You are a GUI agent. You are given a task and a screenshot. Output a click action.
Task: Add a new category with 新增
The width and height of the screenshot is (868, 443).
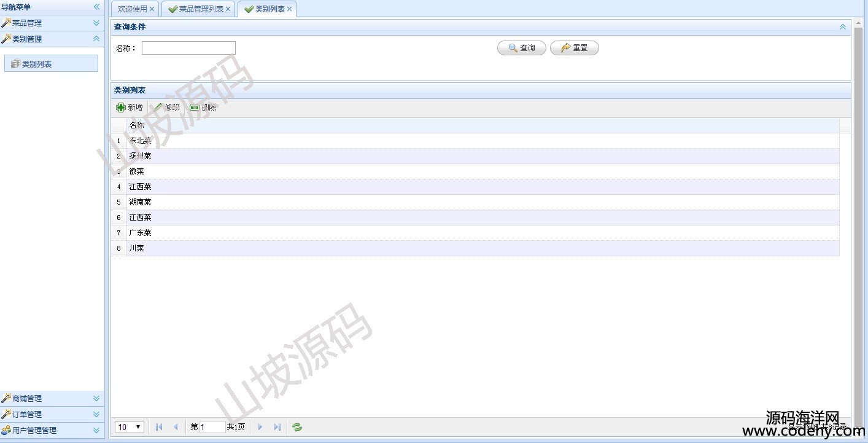(x=130, y=108)
